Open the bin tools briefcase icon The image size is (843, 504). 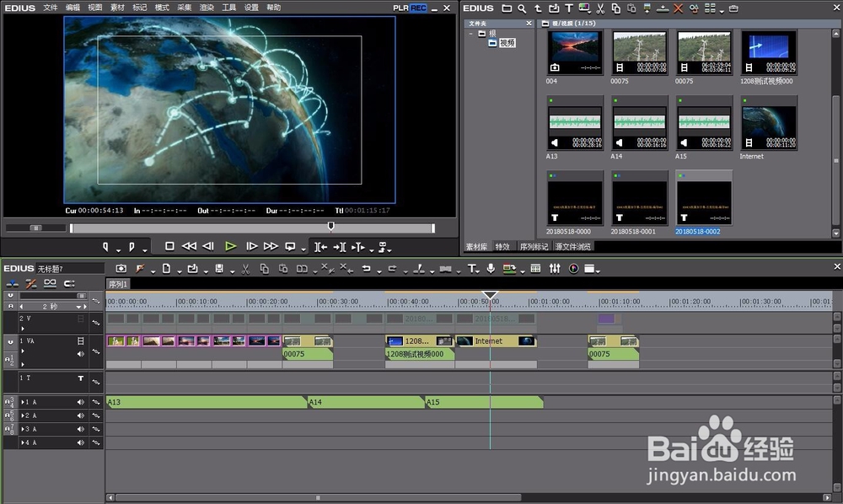733,8
